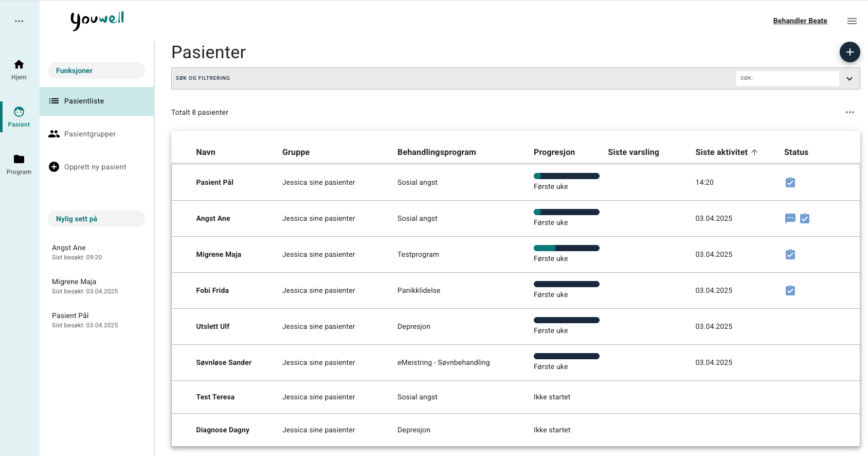The height and width of the screenshot is (456, 868).
Task: Sort the table by Navn column header
Action: 206,152
